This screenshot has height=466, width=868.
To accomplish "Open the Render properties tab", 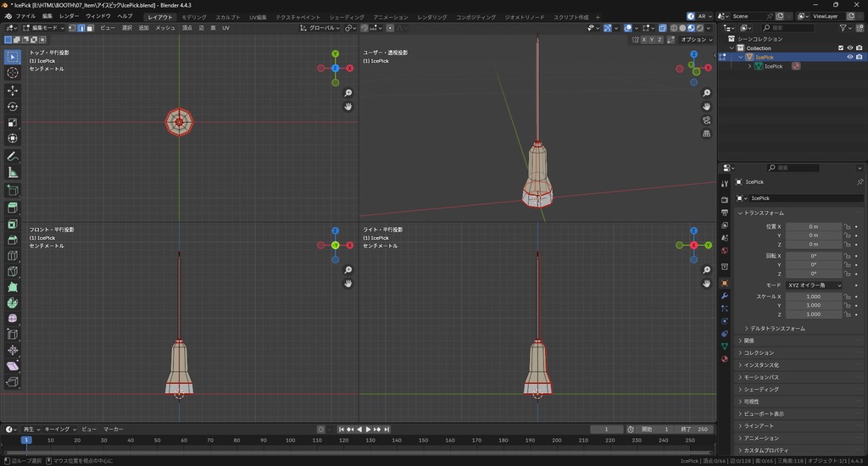I will [x=725, y=199].
